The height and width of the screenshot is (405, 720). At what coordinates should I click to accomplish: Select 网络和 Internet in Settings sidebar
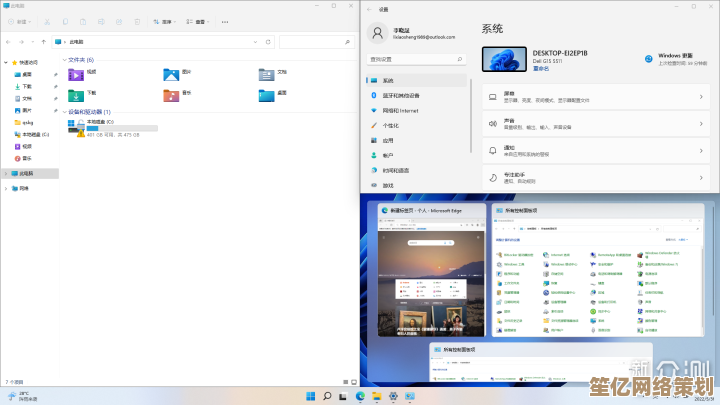click(x=400, y=110)
